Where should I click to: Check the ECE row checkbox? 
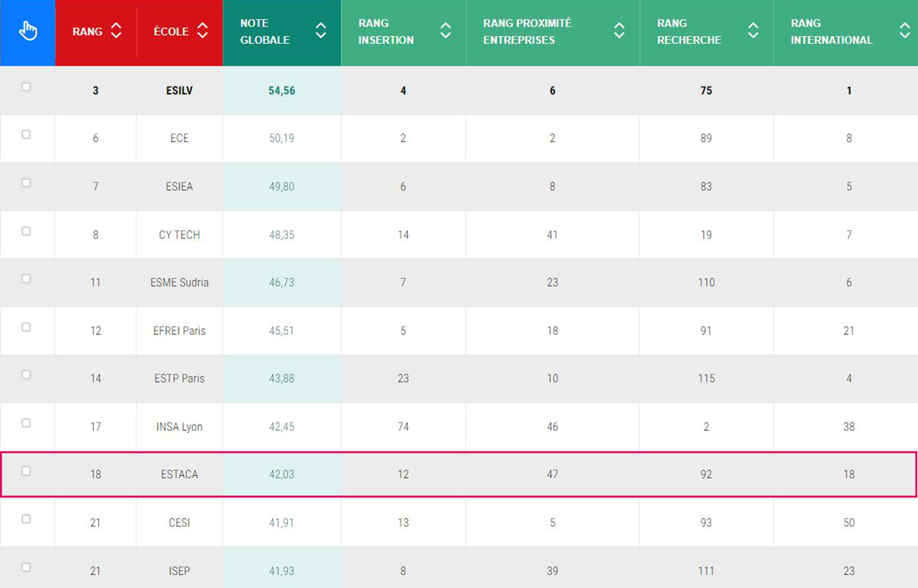(x=26, y=134)
